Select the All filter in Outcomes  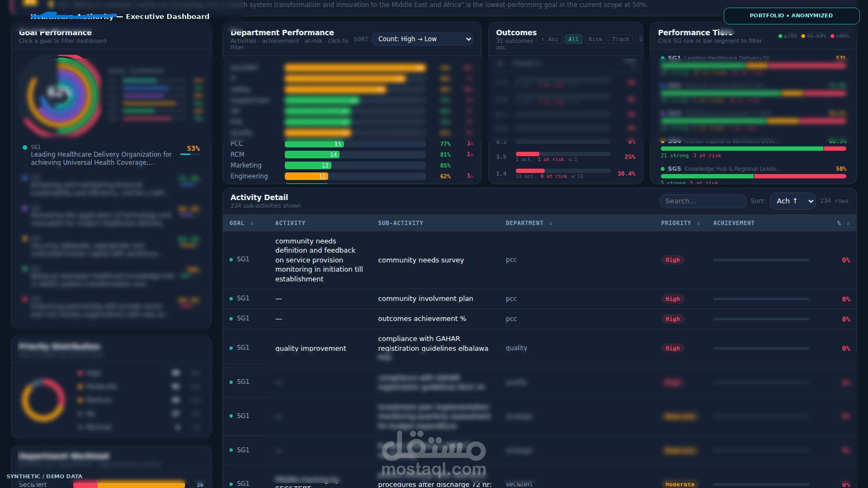coord(573,39)
